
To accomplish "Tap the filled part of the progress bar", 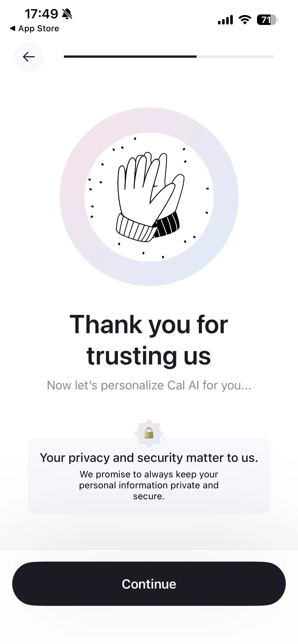I will pyautogui.click(x=130, y=57).
